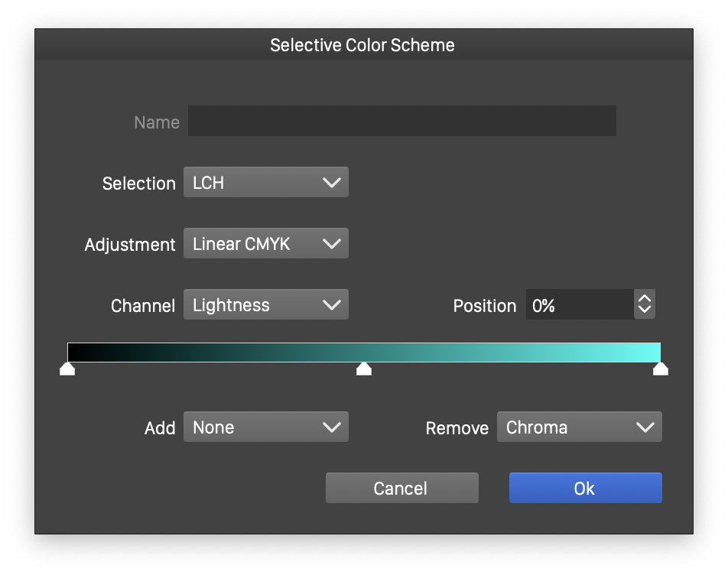728x575 pixels.
Task: Click the Selective Color Scheme title bar
Action: 363,45
